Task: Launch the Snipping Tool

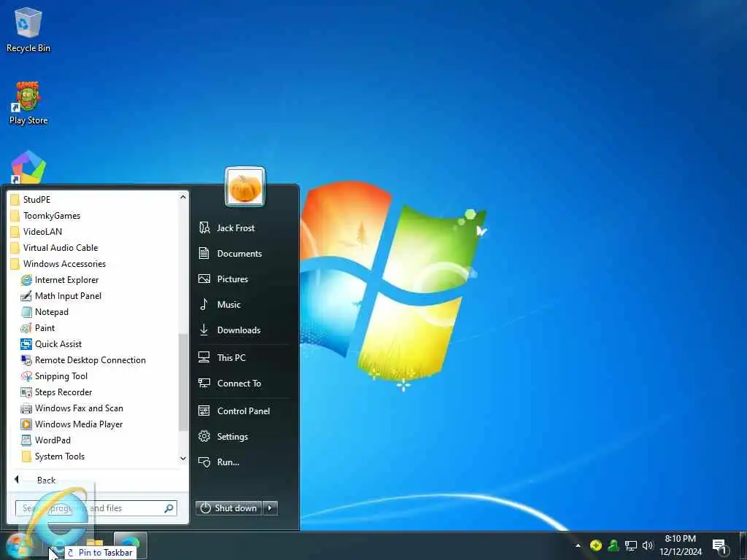Action: 54,376
